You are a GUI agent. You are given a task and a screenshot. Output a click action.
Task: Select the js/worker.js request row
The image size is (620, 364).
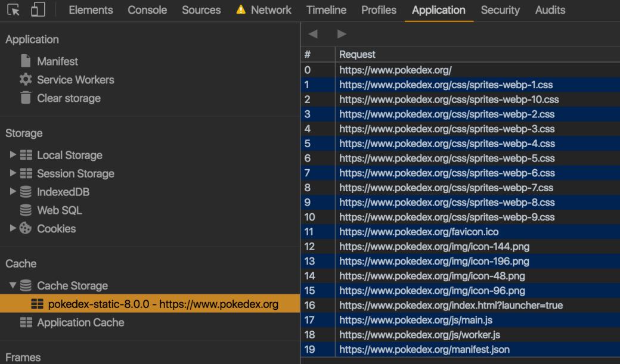(x=460, y=335)
